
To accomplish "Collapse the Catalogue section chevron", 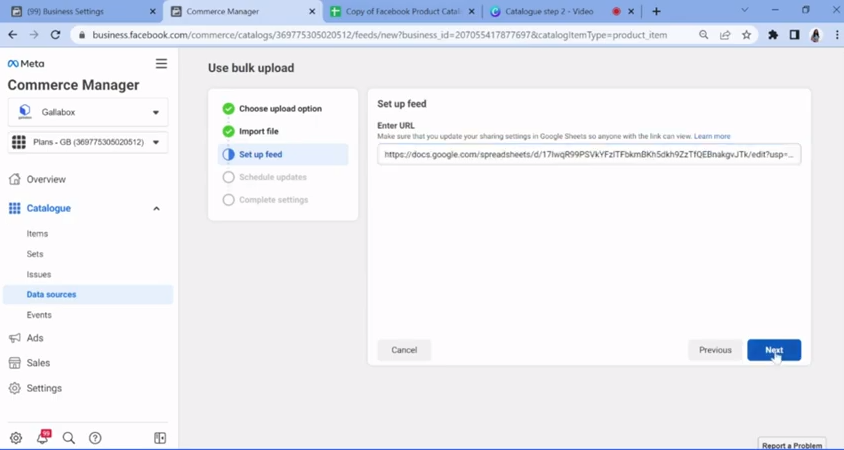I will 156,208.
